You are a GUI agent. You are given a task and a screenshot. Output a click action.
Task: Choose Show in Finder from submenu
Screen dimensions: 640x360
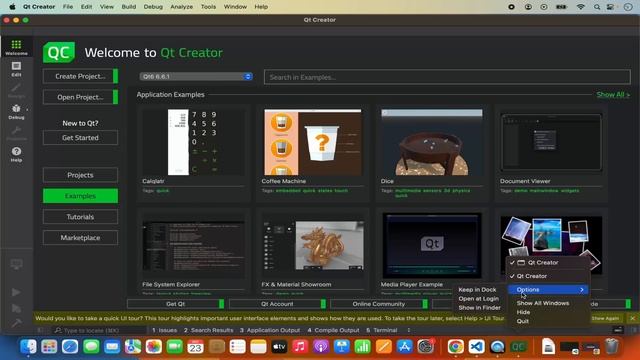[479, 307]
